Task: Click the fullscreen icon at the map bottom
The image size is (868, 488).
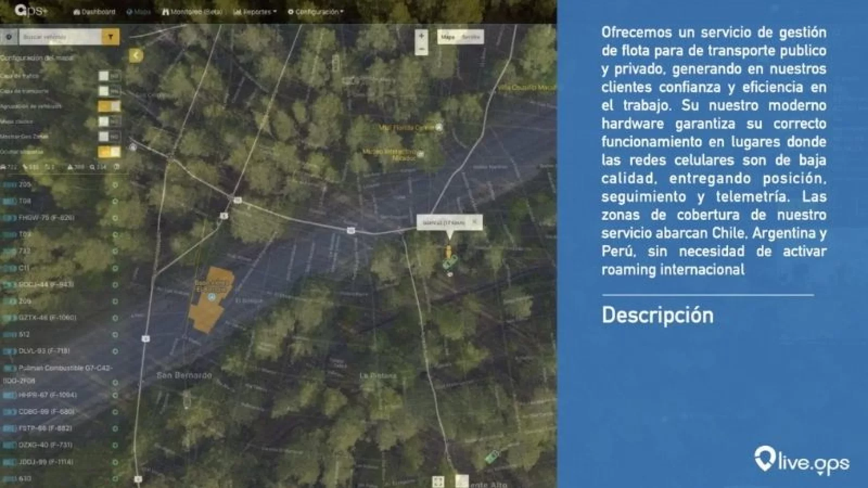Action: 438,481
